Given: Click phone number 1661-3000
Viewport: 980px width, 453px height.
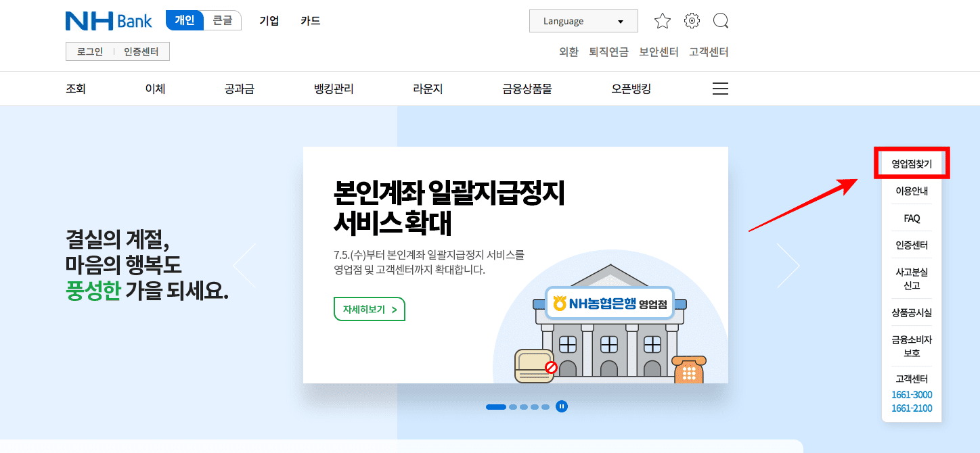Looking at the screenshot, I should tap(912, 395).
